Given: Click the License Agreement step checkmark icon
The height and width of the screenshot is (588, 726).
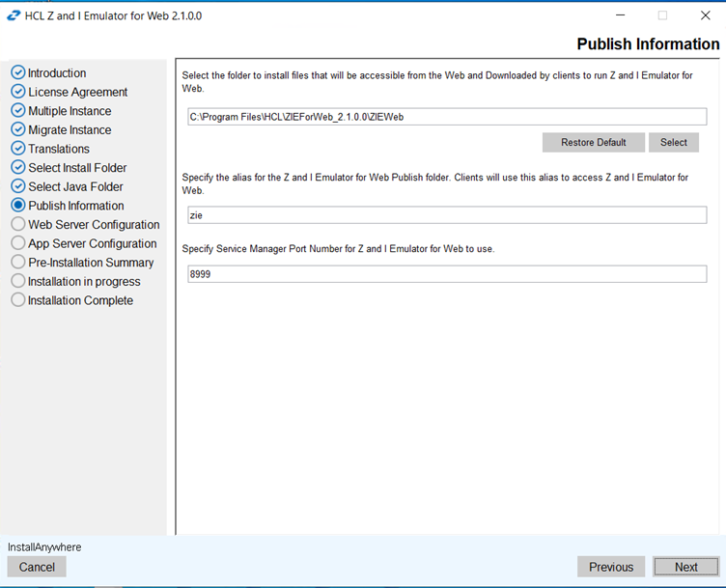Looking at the screenshot, I should point(18,92).
